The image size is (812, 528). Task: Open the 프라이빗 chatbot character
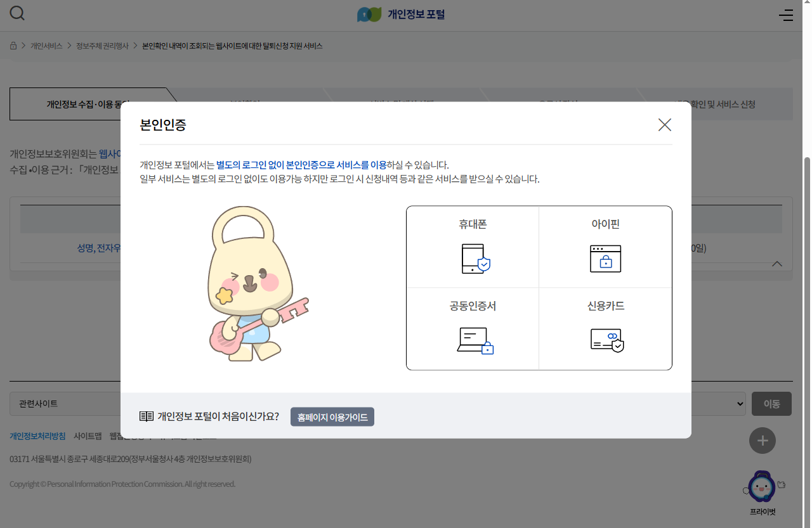(x=762, y=486)
